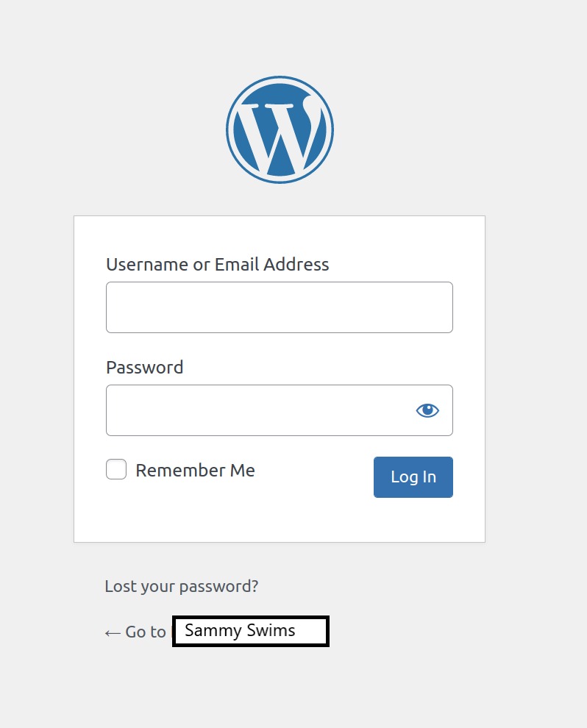Click the Username or Email Address field

pyautogui.click(x=280, y=307)
